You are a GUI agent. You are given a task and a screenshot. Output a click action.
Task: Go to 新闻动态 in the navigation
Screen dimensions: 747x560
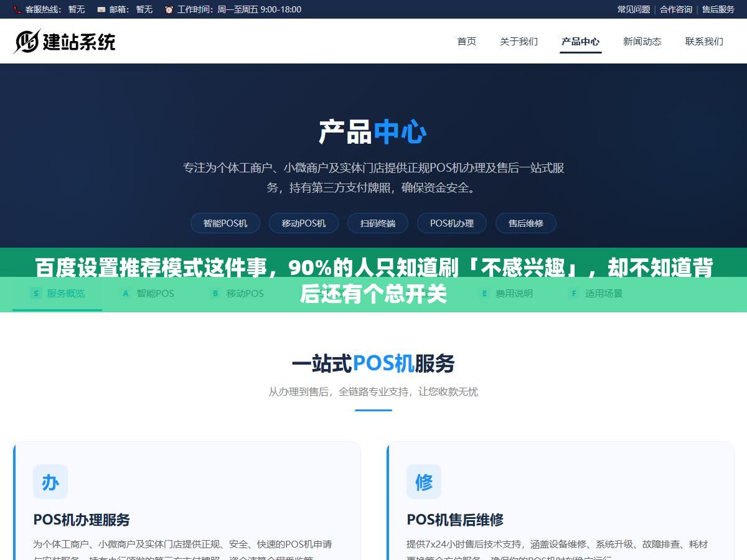click(642, 42)
